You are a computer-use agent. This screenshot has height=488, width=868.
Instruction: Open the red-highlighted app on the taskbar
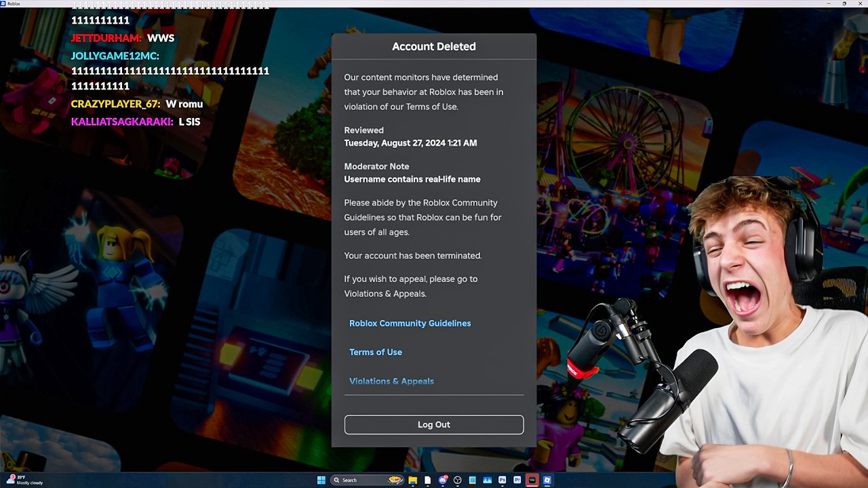(532, 481)
